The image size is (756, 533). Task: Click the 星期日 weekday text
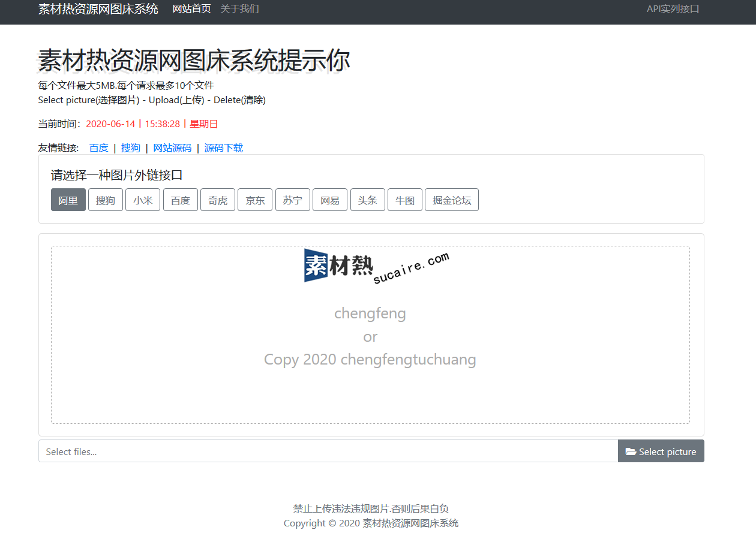click(x=204, y=124)
